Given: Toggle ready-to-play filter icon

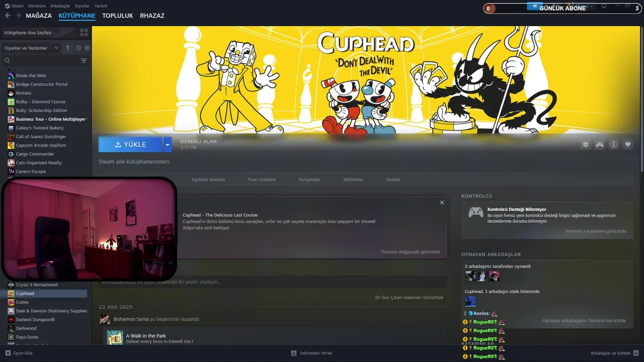Looking at the screenshot, I should click(87, 48).
